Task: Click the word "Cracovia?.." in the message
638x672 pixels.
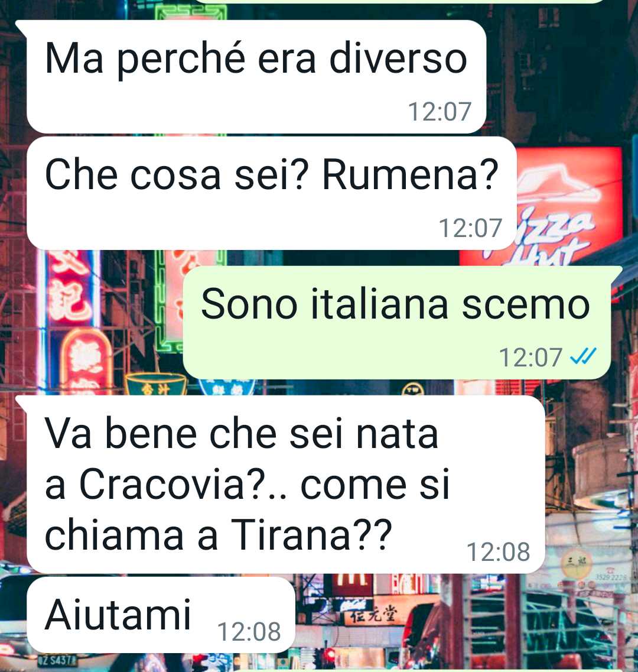Action: (x=184, y=485)
